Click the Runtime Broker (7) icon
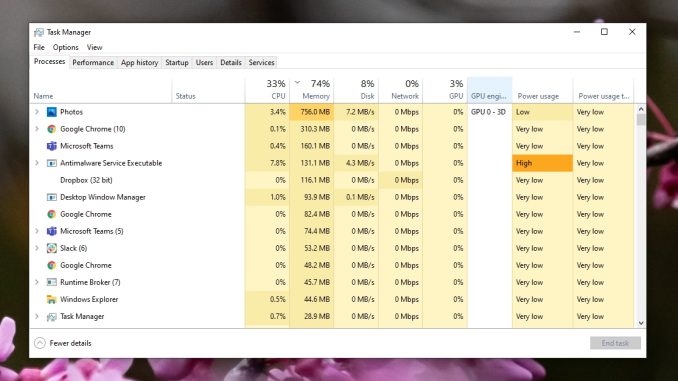 coord(51,282)
